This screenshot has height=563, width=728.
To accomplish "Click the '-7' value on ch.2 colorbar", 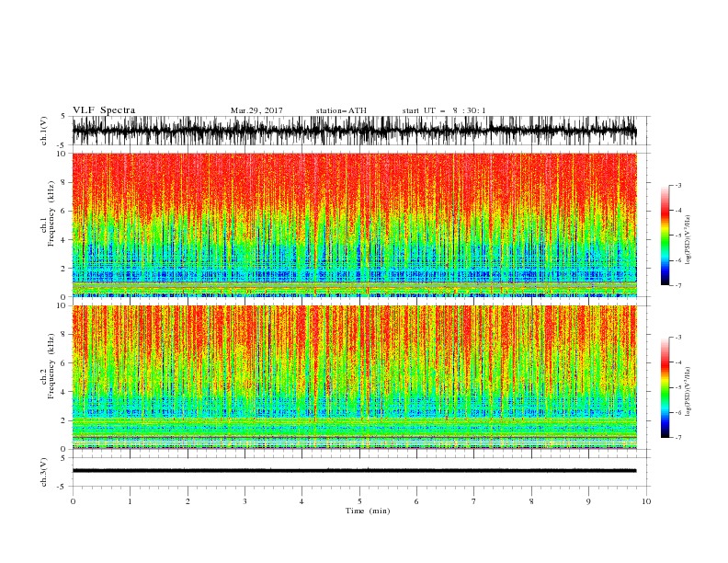I will click(677, 438).
